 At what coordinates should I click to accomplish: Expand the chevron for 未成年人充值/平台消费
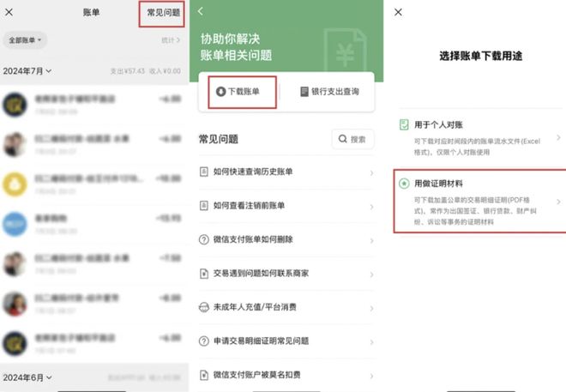click(x=371, y=309)
